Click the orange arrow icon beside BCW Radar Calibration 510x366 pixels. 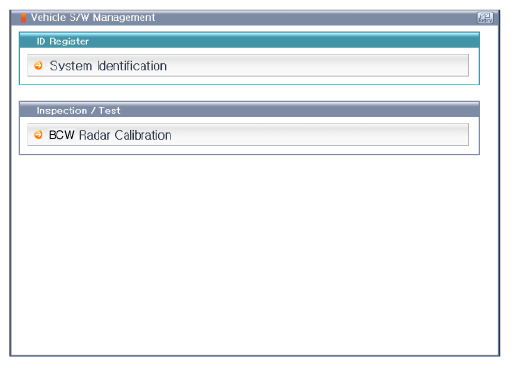(38, 135)
